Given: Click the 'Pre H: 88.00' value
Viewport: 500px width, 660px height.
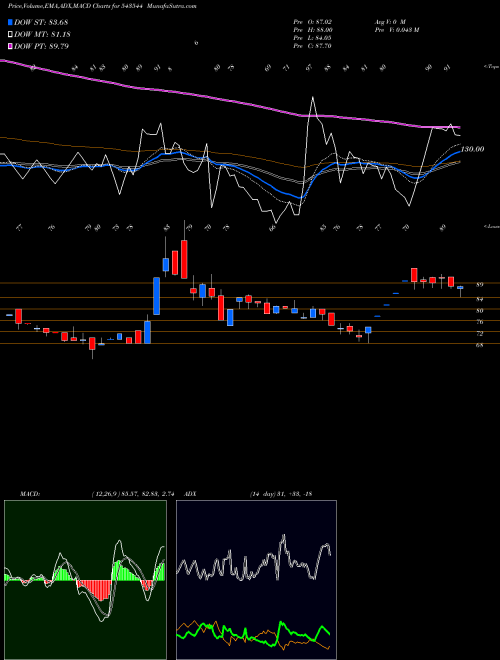Looking at the screenshot, I should click(x=313, y=29).
